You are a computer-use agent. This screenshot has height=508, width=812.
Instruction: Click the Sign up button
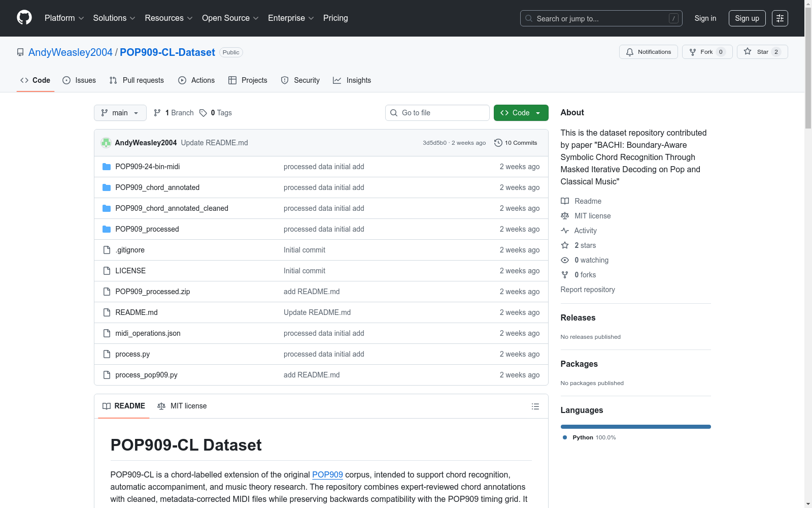point(747,18)
